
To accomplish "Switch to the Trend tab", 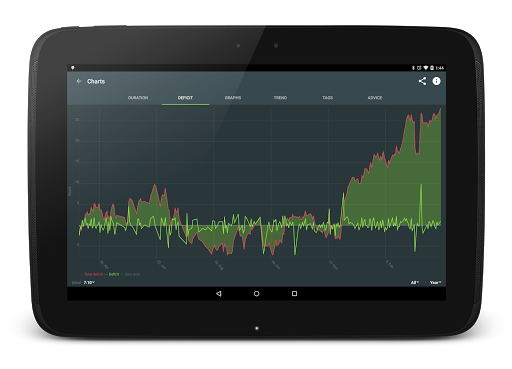I will point(280,98).
